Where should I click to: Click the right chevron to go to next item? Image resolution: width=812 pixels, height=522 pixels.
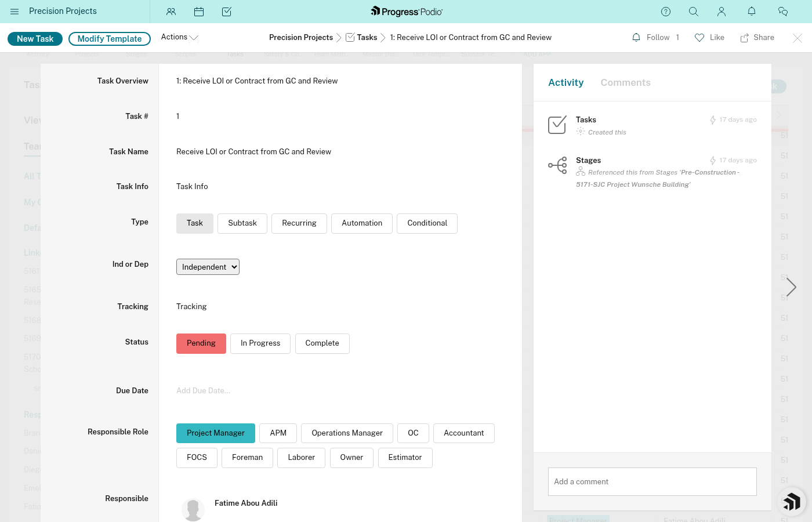pyautogui.click(x=791, y=287)
